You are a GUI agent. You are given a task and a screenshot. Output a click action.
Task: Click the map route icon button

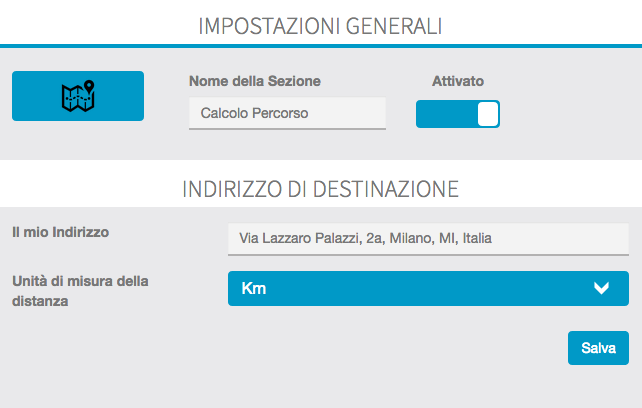(78, 96)
